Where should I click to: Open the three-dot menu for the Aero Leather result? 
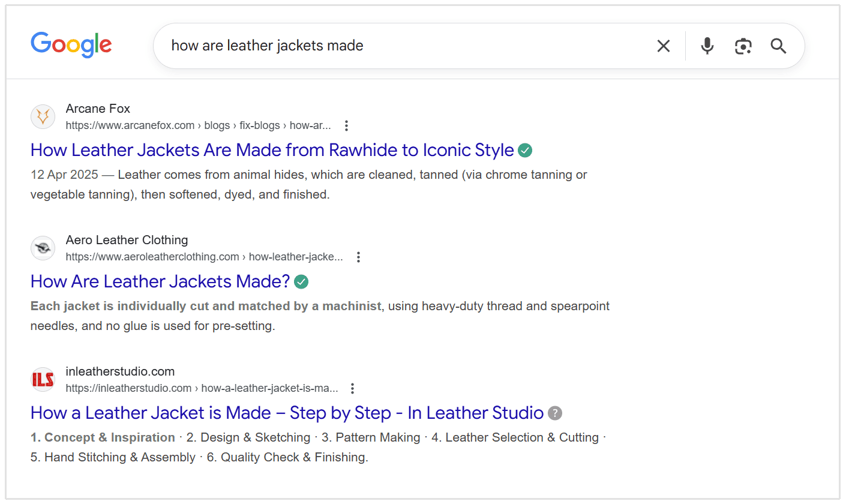(x=358, y=257)
